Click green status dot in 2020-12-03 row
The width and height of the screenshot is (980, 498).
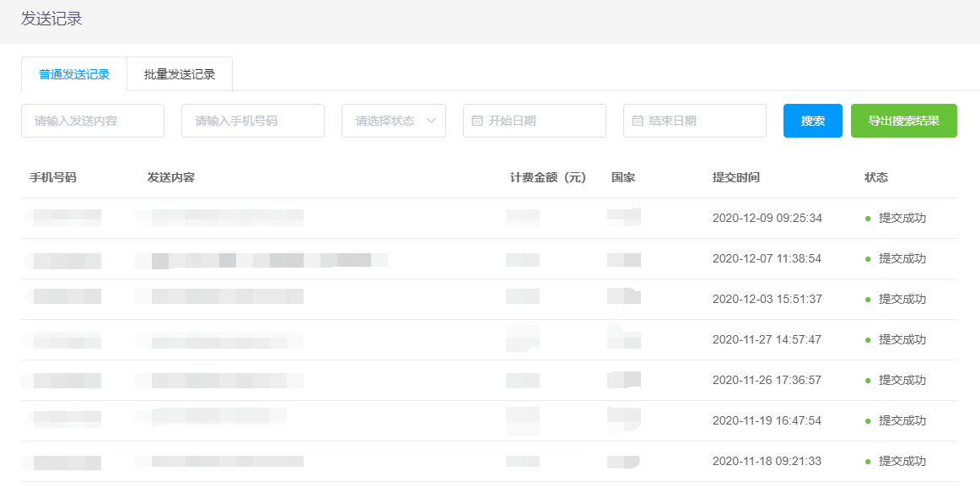(x=868, y=299)
